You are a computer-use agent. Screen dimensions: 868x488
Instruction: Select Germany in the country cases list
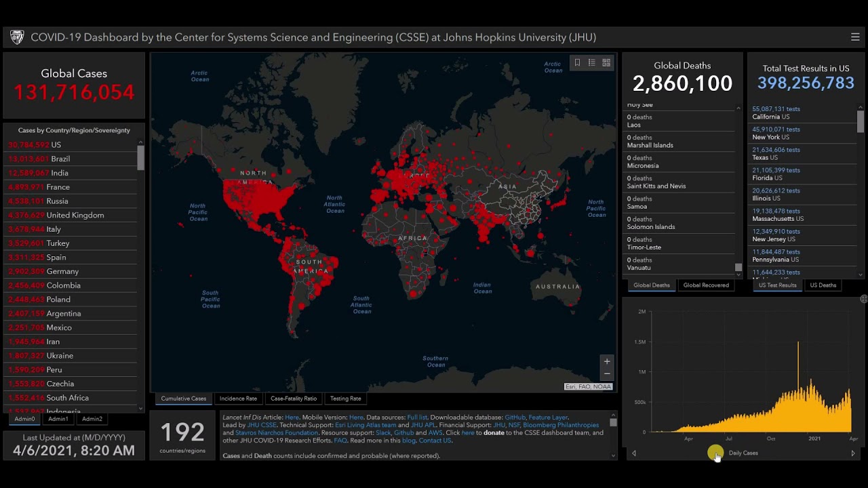[72, 271]
